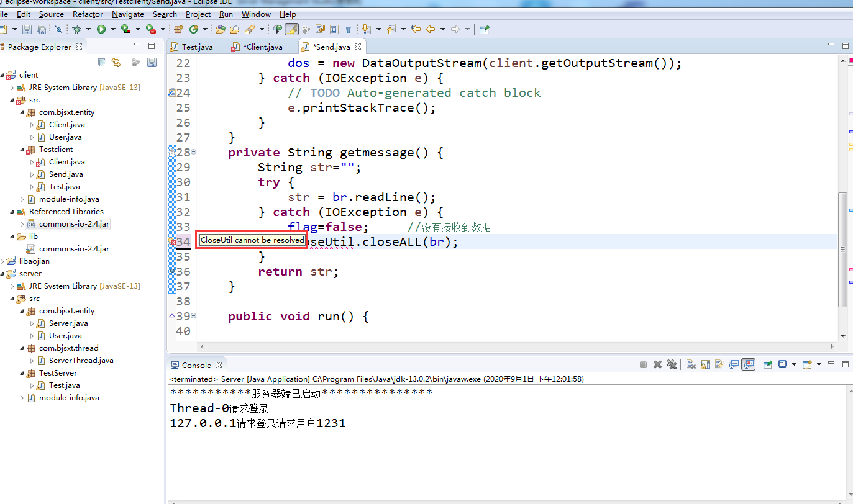Click the Pin Editor toolbar icon
Viewport: 853px width, 504px height.
tap(484, 29)
